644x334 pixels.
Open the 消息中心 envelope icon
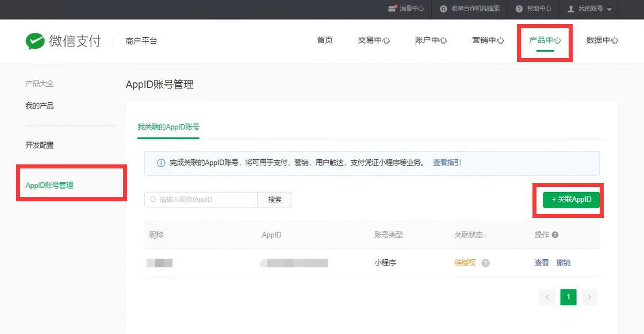coord(392,9)
